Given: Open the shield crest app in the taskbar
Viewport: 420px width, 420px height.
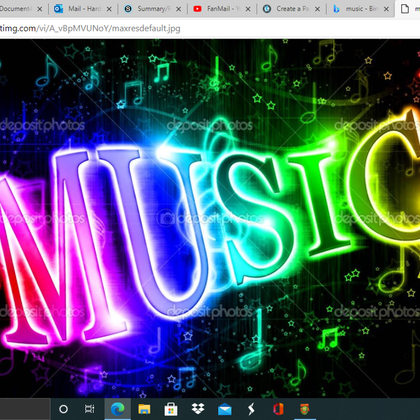Looking at the screenshot, I should click(x=305, y=409).
